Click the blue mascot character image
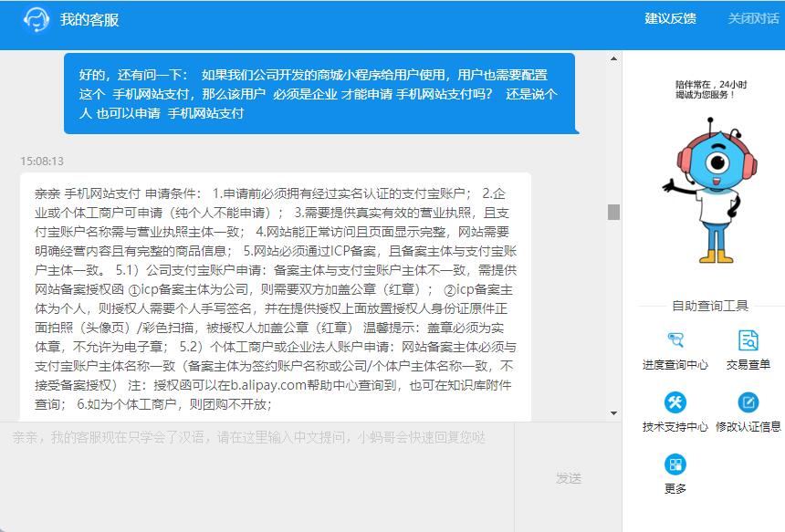Image resolution: width=785 pixels, height=532 pixels. tap(710, 192)
